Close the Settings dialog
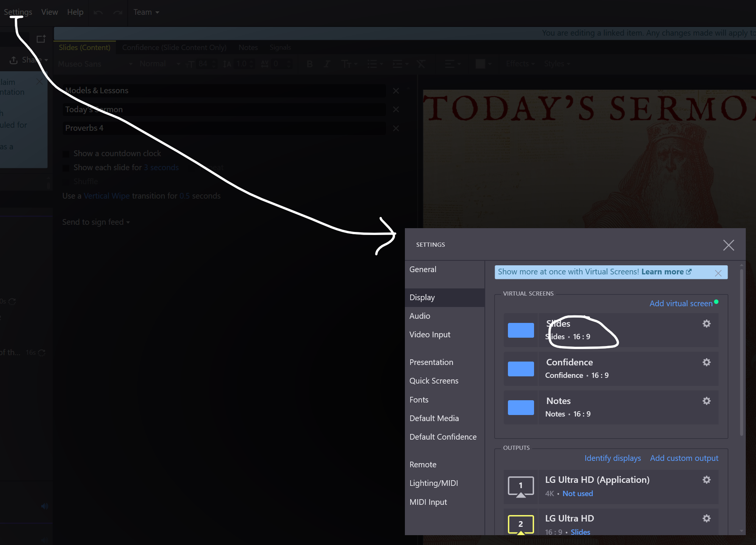 [x=728, y=245]
